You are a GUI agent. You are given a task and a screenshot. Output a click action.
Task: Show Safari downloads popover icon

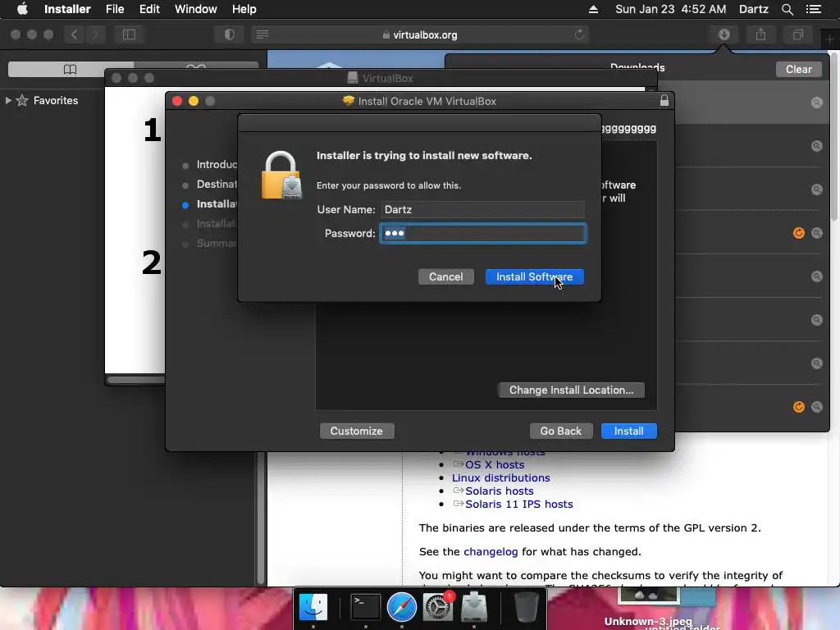(724, 34)
